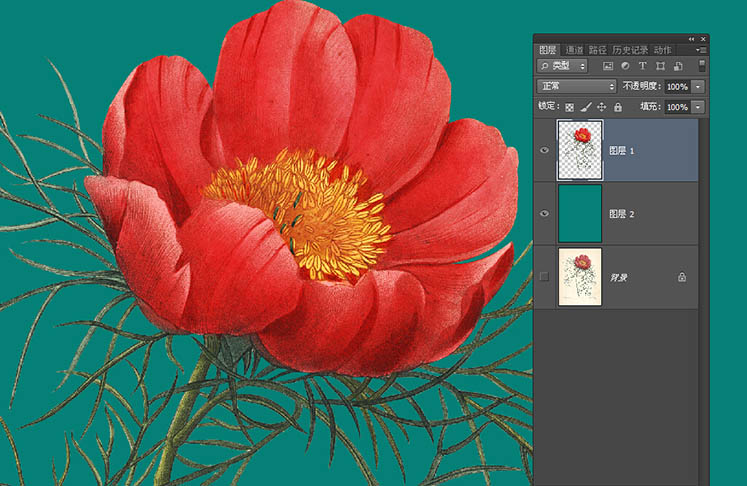Image resolution: width=747 pixels, height=486 pixels.
Task: Expand the 不透明度 opacity slider arrow
Action: [698, 86]
